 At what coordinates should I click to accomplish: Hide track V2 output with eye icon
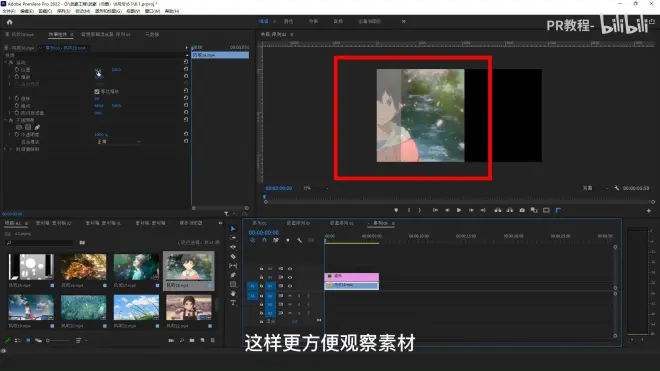pos(290,277)
